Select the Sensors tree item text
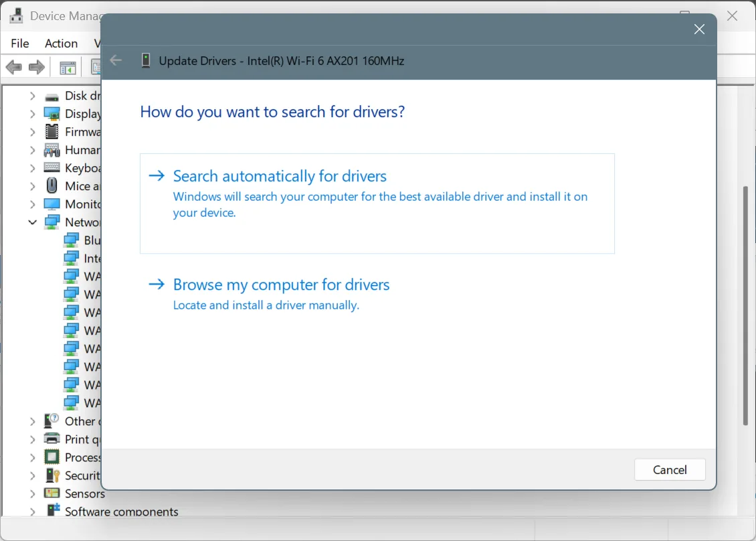 [x=85, y=493]
